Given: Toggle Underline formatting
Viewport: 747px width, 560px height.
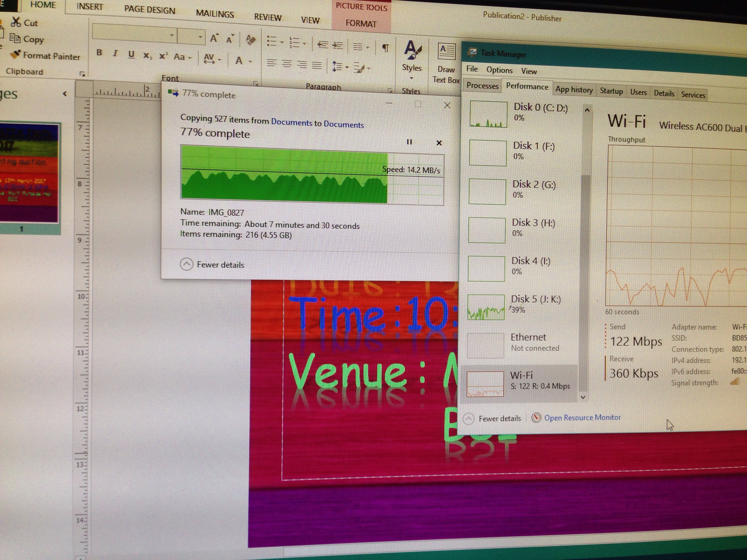Looking at the screenshot, I should [131, 54].
